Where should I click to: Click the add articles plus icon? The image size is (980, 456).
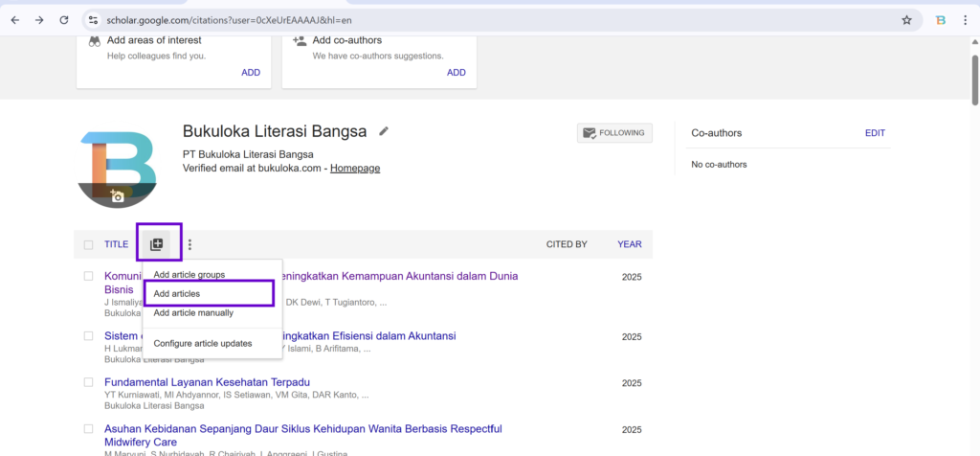(157, 244)
